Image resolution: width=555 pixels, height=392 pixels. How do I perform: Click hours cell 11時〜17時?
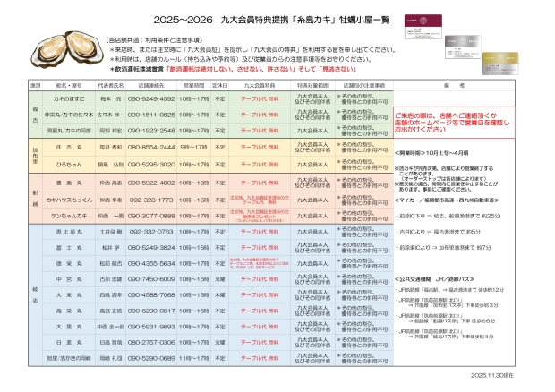pos(193,358)
